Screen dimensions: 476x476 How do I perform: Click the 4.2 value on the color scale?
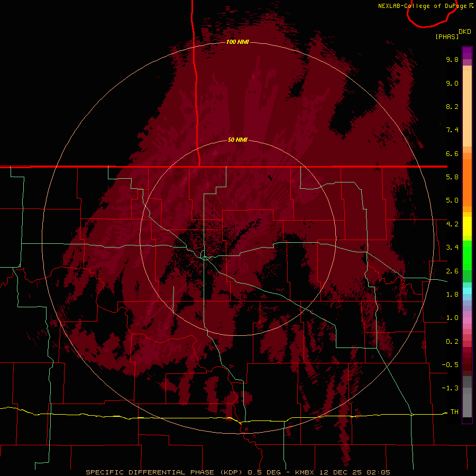452,224
